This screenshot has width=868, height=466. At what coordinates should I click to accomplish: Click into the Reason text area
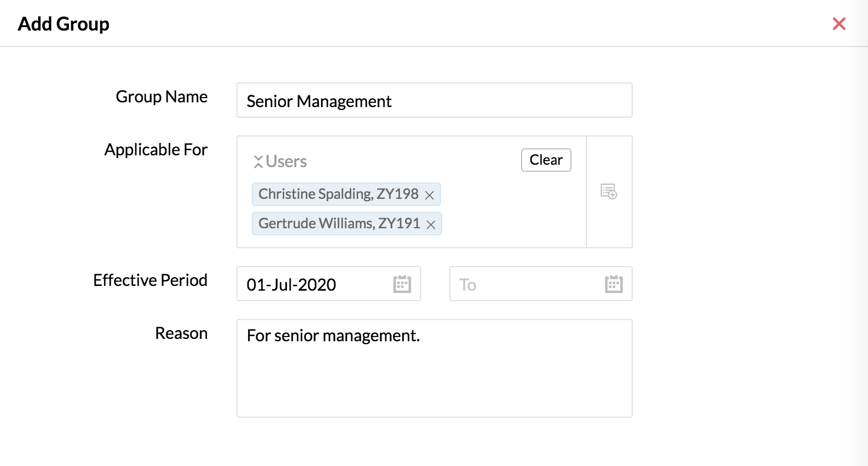(x=435, y=368)
